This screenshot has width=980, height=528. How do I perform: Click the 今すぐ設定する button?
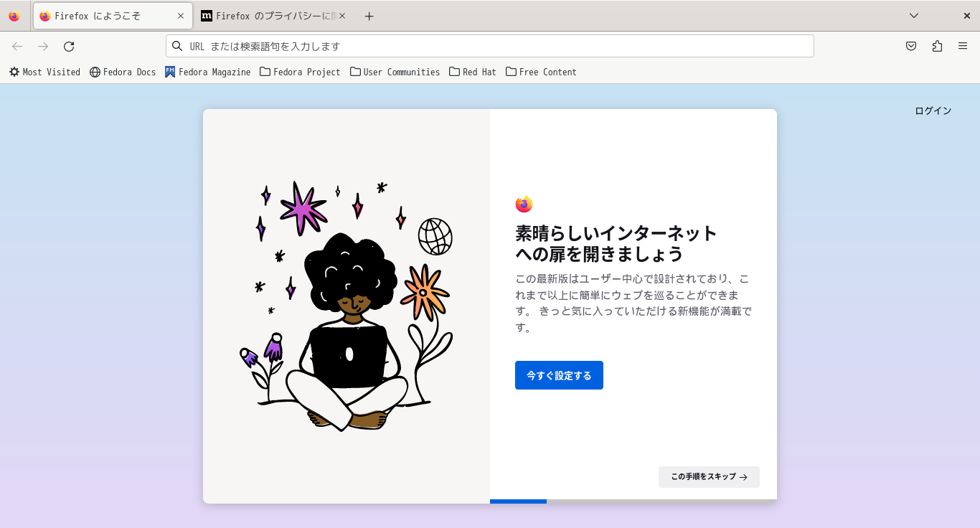coord(559,375)
